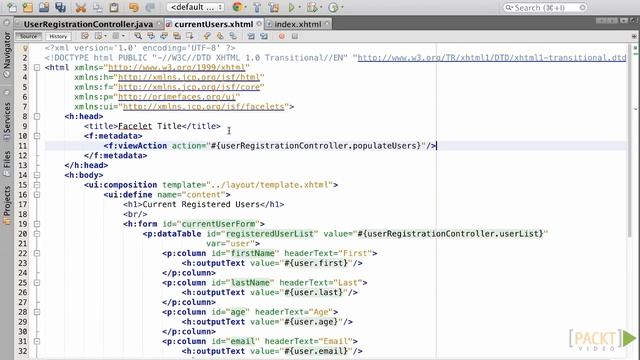Click the Clean and Build Project icon
This screenshot has width=640, height=360.
pyautogui.click(x=273, y=7)
